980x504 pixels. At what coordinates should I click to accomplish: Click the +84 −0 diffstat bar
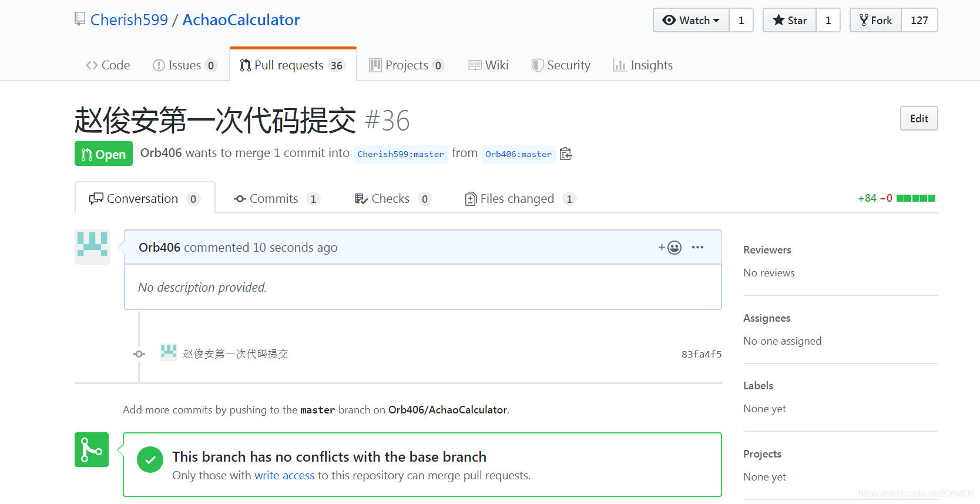pos(897,198)
